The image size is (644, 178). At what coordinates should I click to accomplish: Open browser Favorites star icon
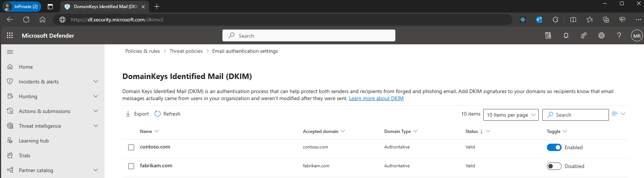[x=589, y=20]
